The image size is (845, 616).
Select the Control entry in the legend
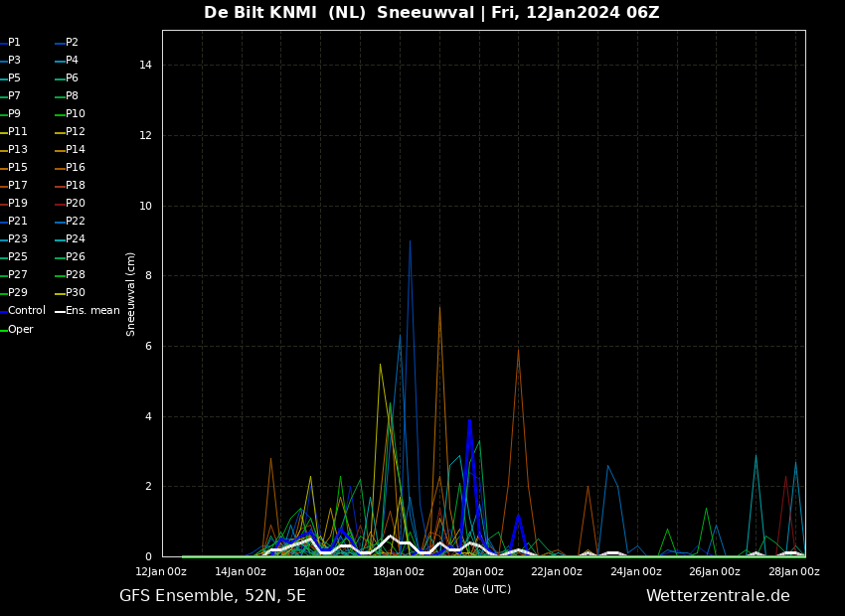pos(27,311)
